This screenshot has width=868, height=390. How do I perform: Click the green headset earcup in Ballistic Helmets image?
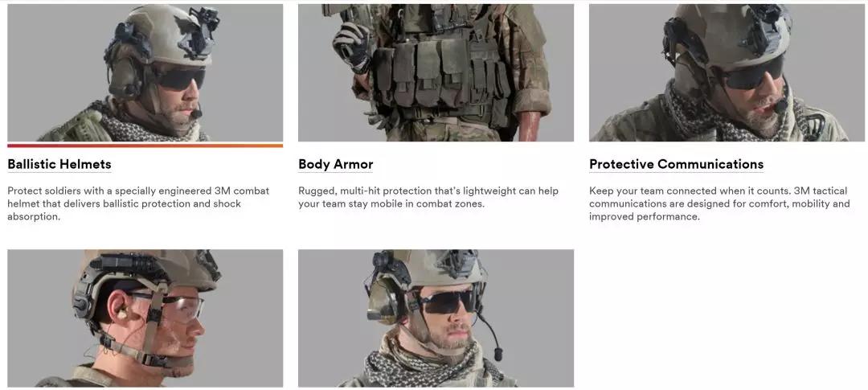pos(122,77)
